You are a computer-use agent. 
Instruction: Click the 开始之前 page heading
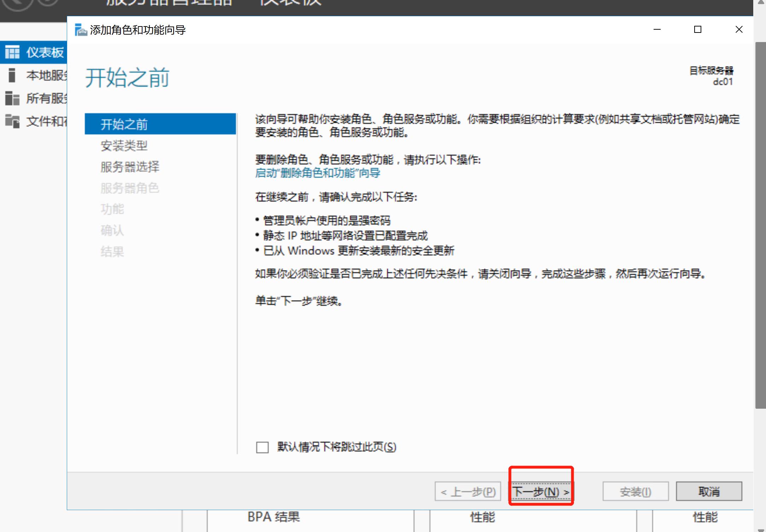tap(127, 78)
